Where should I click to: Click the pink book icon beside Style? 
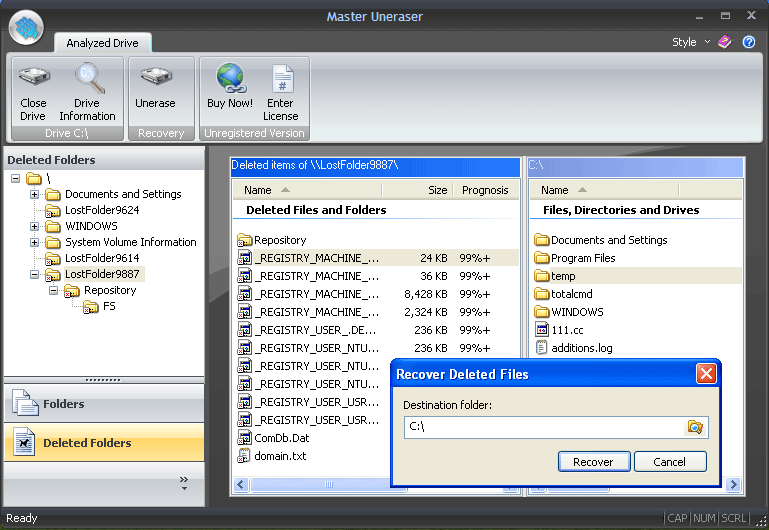[x=725, y=42]
